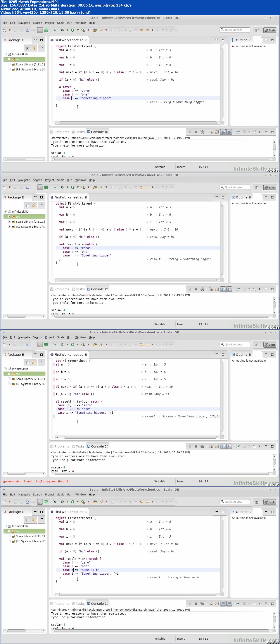Expand the JRE System Library node in the bottom frame
Viewport: 280px width, 644px height.
pyautogui.click(x=9, y=541)
